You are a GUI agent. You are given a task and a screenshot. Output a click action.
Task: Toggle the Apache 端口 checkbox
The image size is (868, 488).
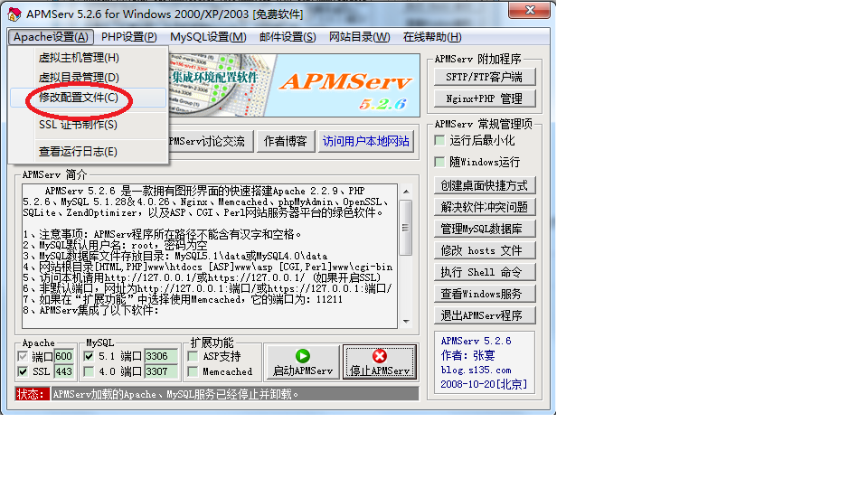(23, 356)
